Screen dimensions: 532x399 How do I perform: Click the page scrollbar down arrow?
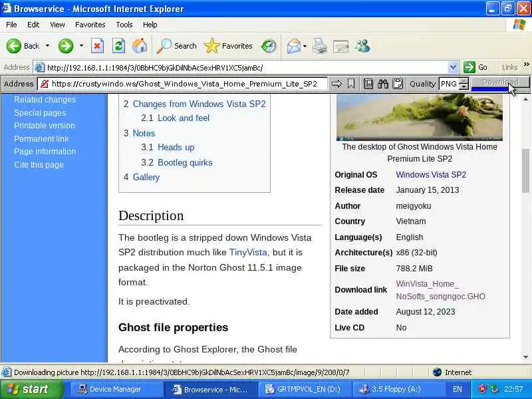(x=526, y=357)
